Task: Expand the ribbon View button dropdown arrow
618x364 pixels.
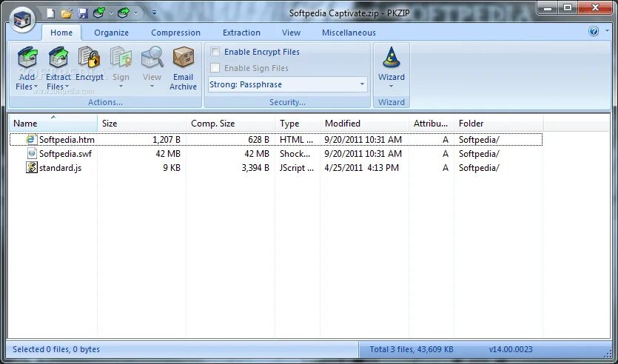Action: [x=152, y=87]
